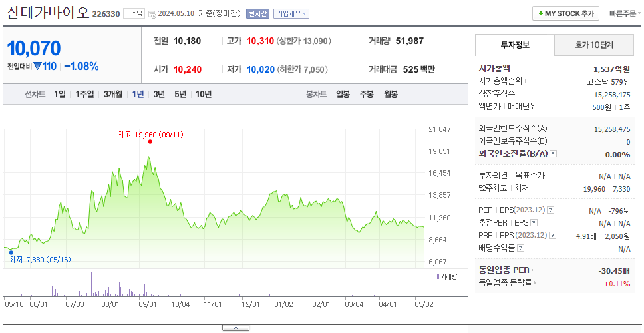Select 10년 line chart period
This screenshot has width=644, height=333.
pos(204,94)
